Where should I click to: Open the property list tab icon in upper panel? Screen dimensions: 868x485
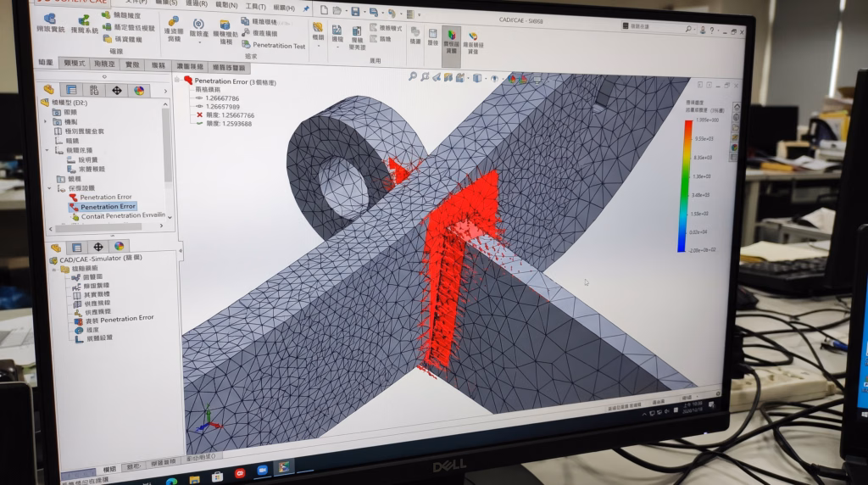71,90
